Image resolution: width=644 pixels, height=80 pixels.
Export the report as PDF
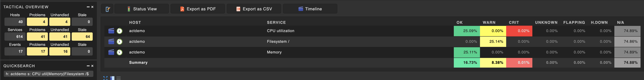pyautogui.click(x=198, y=9)
